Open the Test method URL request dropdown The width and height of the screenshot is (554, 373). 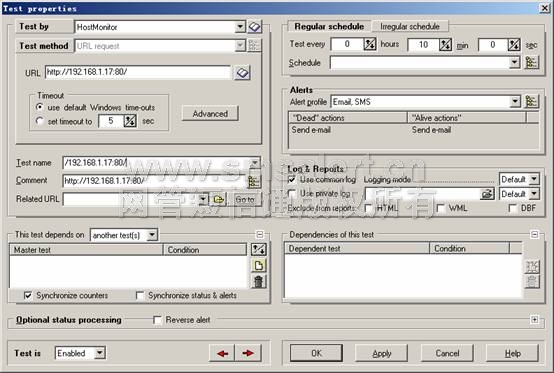tap(240, 46)
